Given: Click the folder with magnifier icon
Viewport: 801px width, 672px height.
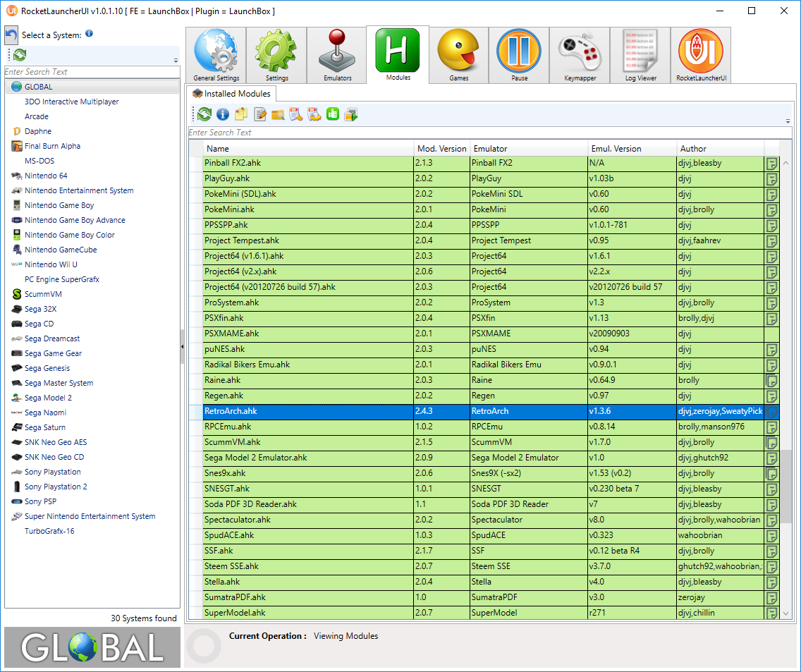Looking at the screenshot, I should (x=278, y=114).
